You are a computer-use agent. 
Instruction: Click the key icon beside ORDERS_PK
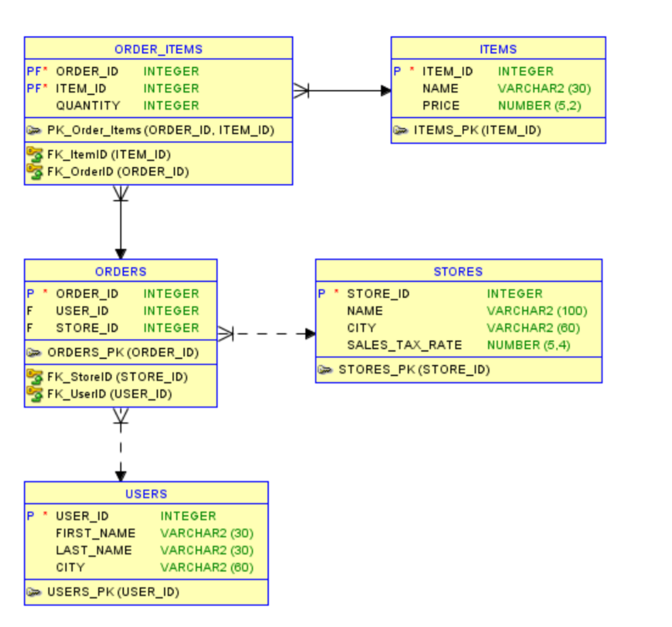point(34,353)
